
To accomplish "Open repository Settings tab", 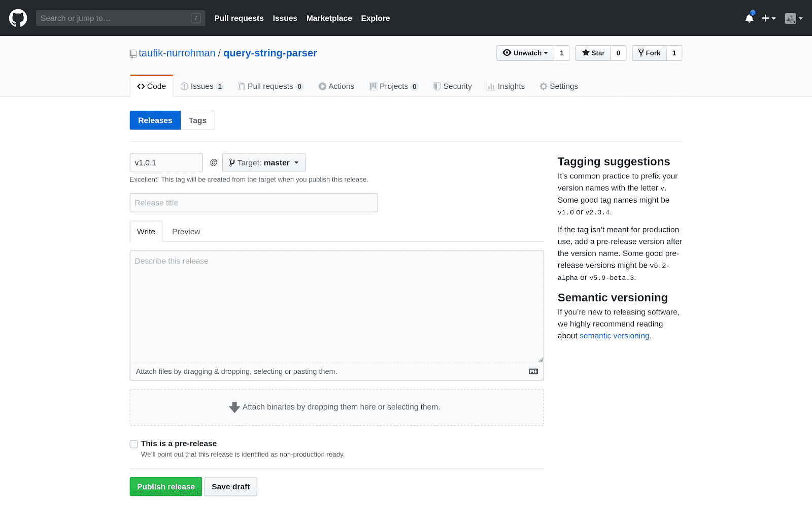I will click(559, 86).
